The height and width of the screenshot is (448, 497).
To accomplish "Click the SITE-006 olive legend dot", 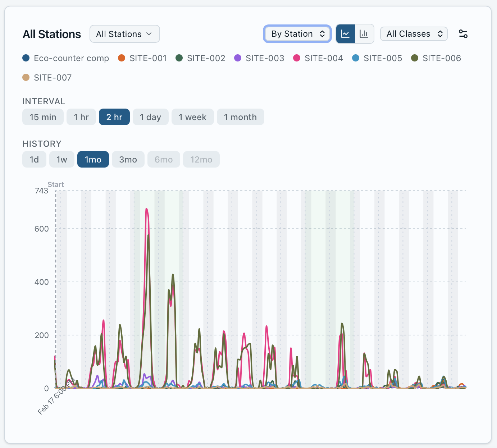I will tap(415, 58).
